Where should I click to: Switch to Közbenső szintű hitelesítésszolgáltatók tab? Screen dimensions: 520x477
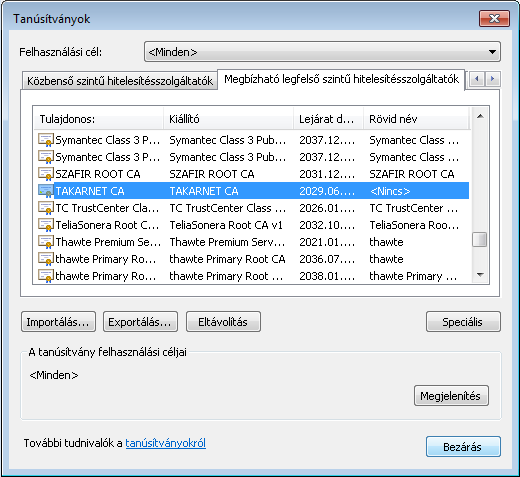(x=120, y=81)
